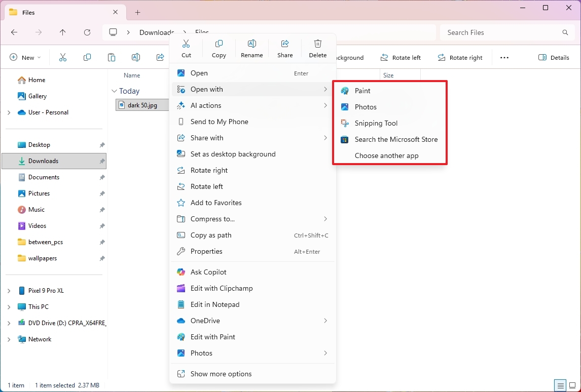Toggle the Details pane button
This screenshot has height=392, width=581.
click(554, 58)
